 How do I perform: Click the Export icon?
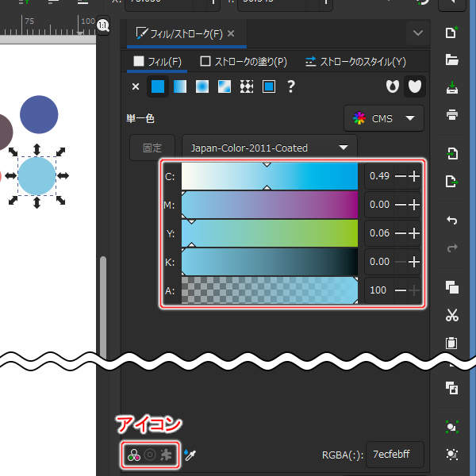point(451,182)
